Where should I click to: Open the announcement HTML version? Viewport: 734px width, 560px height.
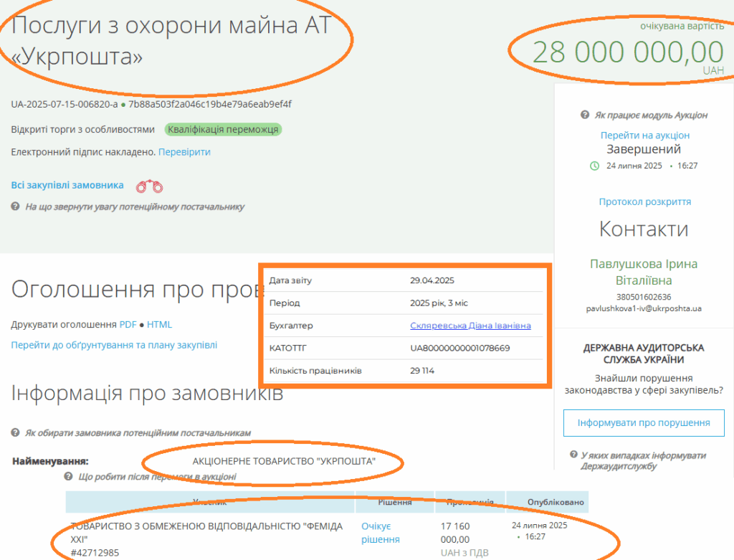pos(159,324)
